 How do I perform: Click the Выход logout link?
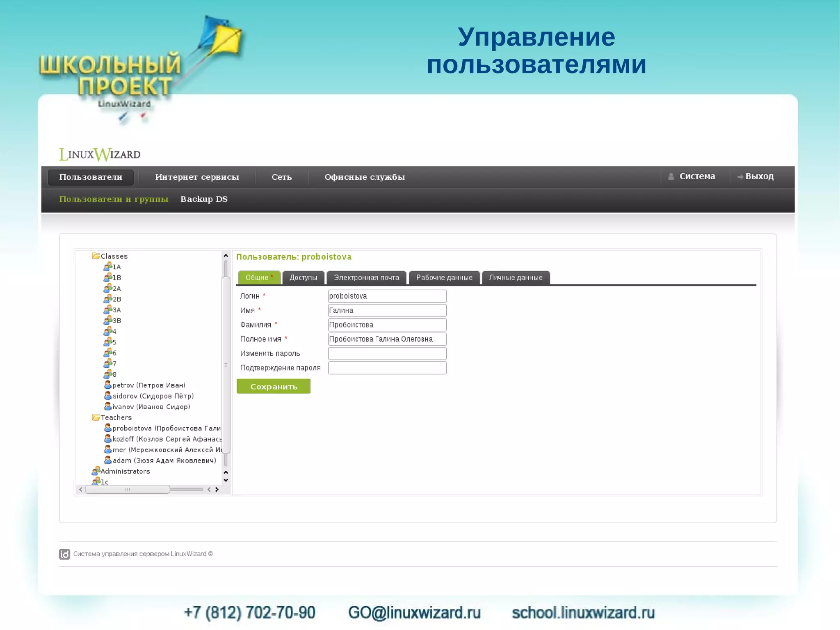[x=756, y=176]
